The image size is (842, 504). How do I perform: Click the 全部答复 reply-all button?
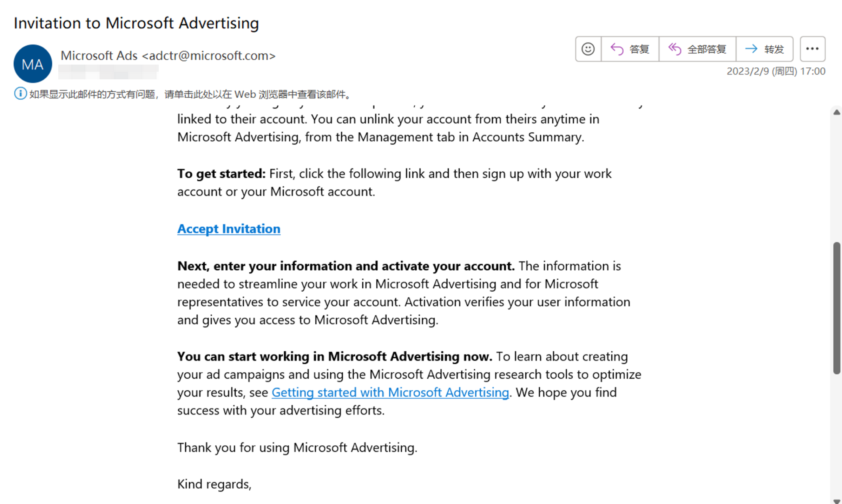(697, 49)
